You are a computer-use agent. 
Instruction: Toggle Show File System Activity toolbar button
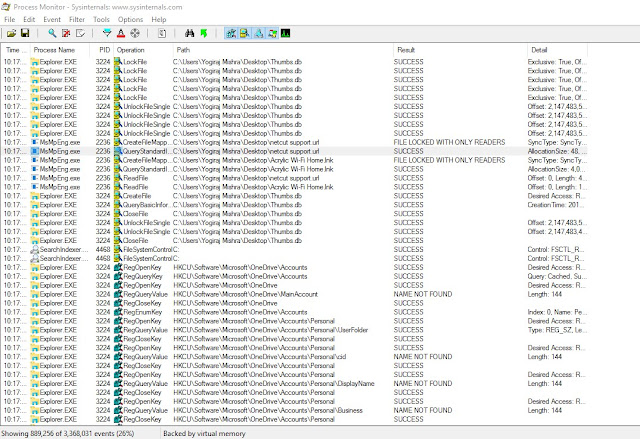click(x=245, y=33)
